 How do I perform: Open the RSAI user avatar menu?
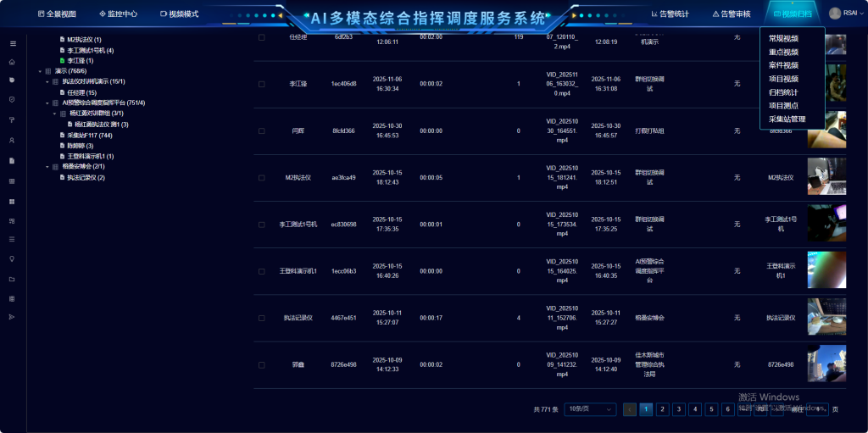[x=841, y=14]
